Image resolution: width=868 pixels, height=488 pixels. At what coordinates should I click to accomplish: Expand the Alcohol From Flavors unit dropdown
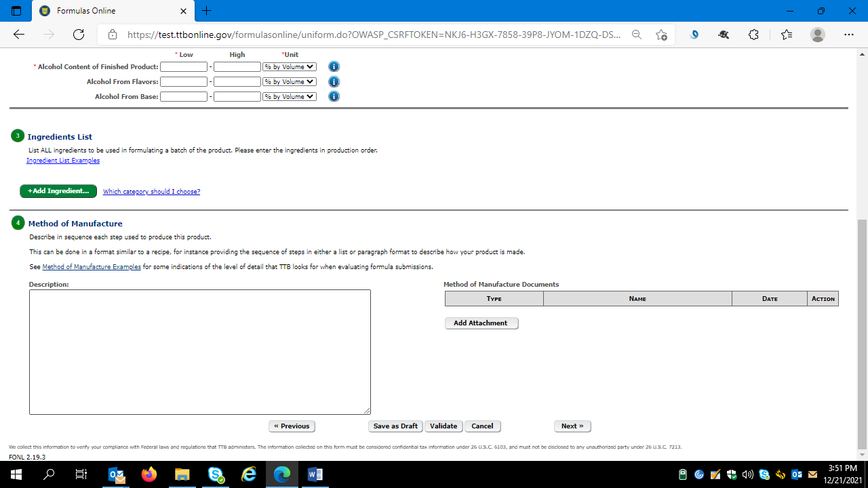[x=290, y=81]
